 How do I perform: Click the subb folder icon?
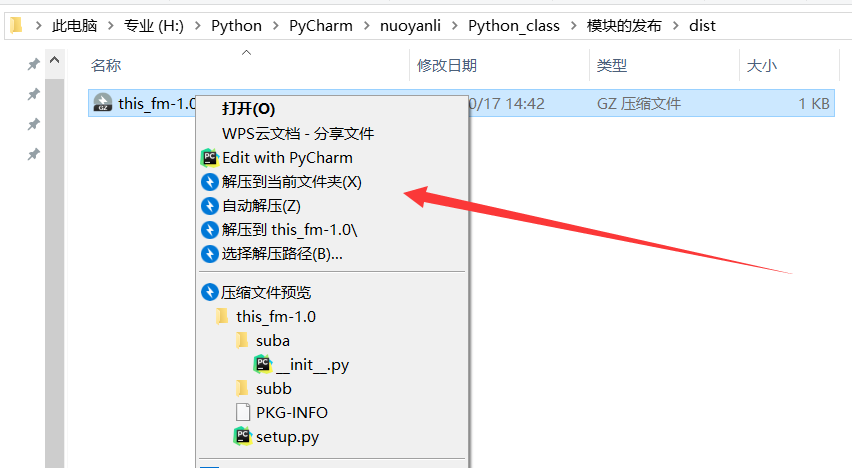click(x=242, y=389)
